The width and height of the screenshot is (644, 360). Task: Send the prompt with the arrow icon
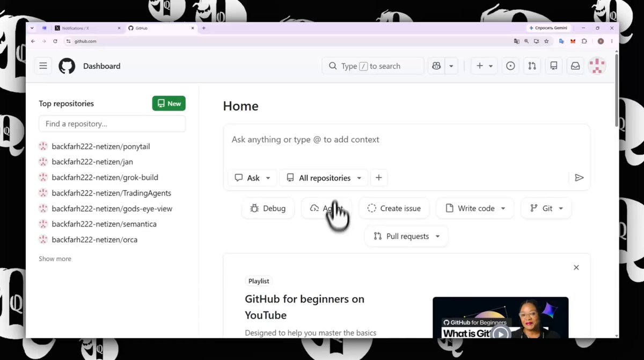pos(579,178)
